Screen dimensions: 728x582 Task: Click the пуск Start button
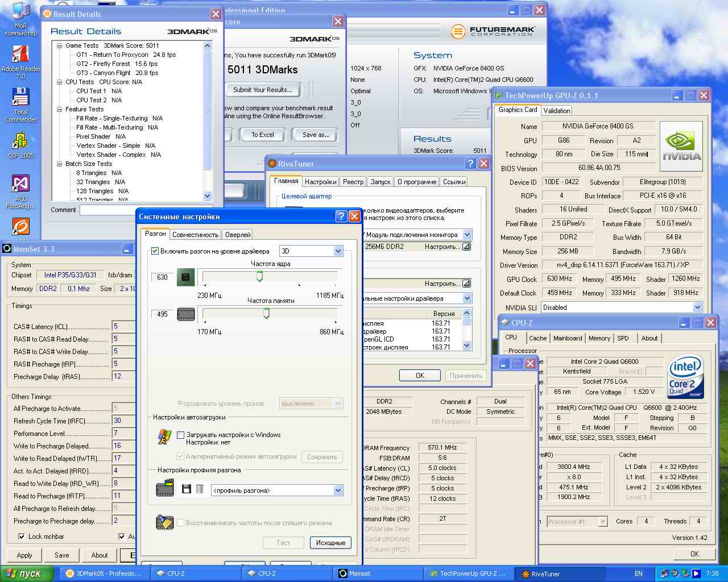27,573
